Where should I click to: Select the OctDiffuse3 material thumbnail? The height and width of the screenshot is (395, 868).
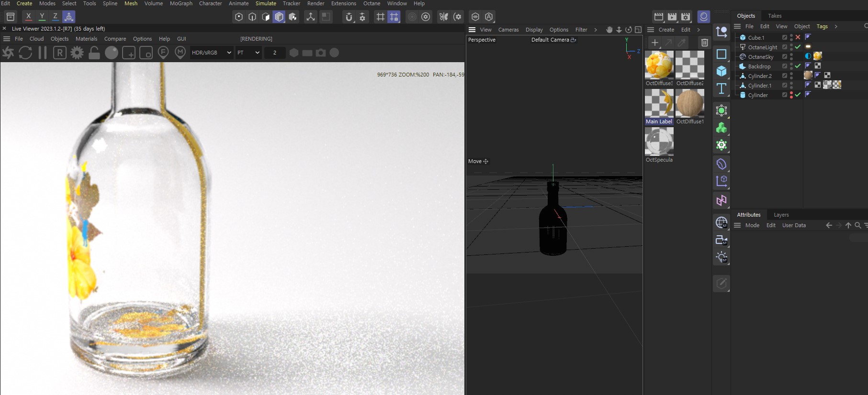pos(659,65)
